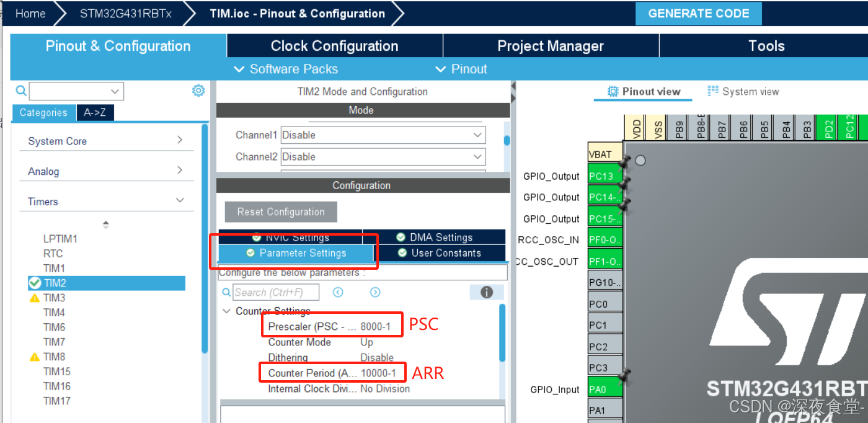This screenshot has height=423, width=868.
Task: Click the TIM.ioc breadcrumb
Action: pos(297,13)
